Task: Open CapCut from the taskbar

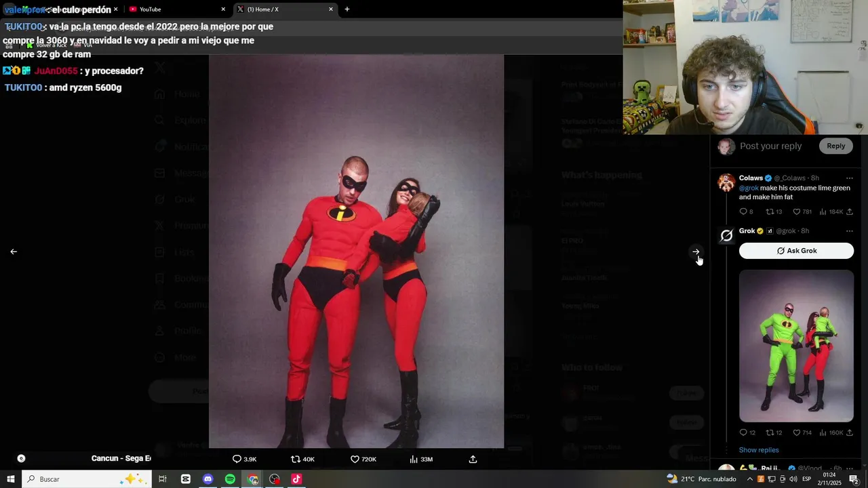Action: point(186,479)
